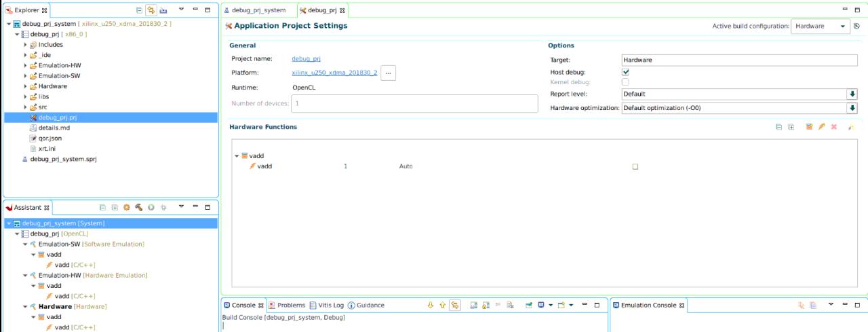Remove selected hardware function red X
This screenshot has width=868, height=332.
(x=833, y=127)
